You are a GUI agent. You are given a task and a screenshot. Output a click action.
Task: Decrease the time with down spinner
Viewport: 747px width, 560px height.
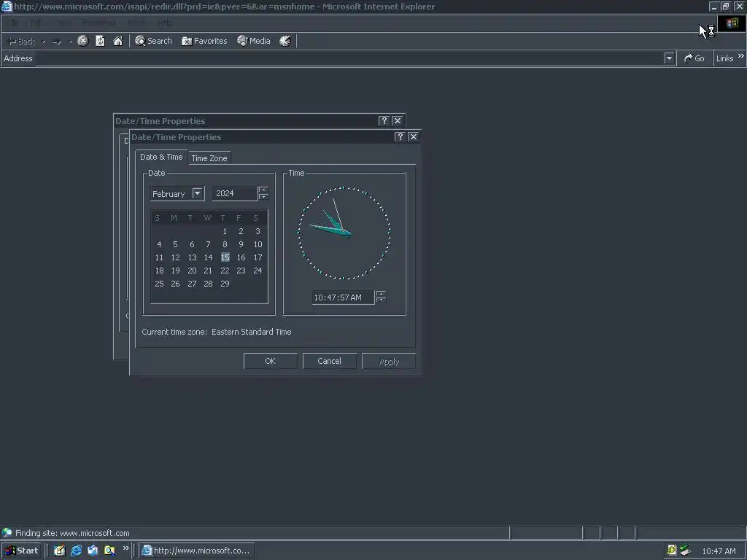point(381,300)
